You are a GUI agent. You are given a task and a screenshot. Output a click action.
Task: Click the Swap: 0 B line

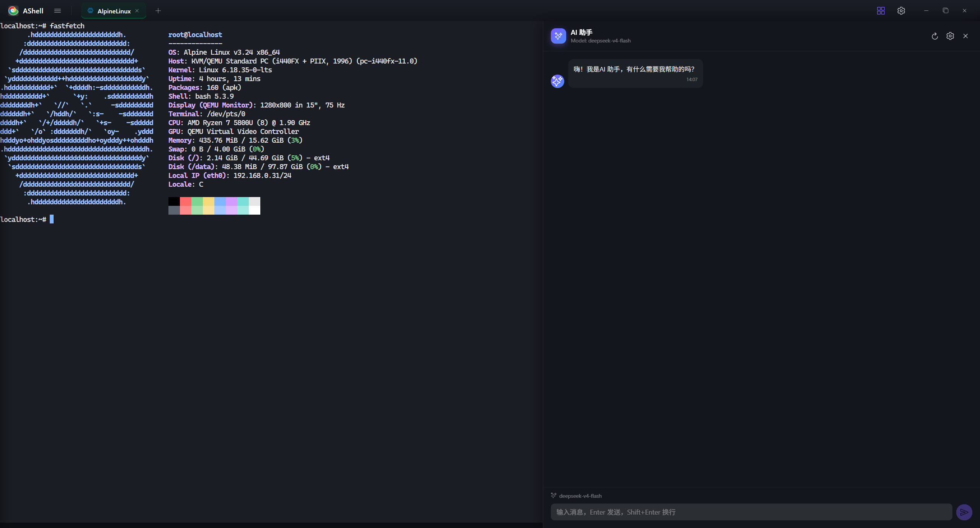tap(216, 149)
